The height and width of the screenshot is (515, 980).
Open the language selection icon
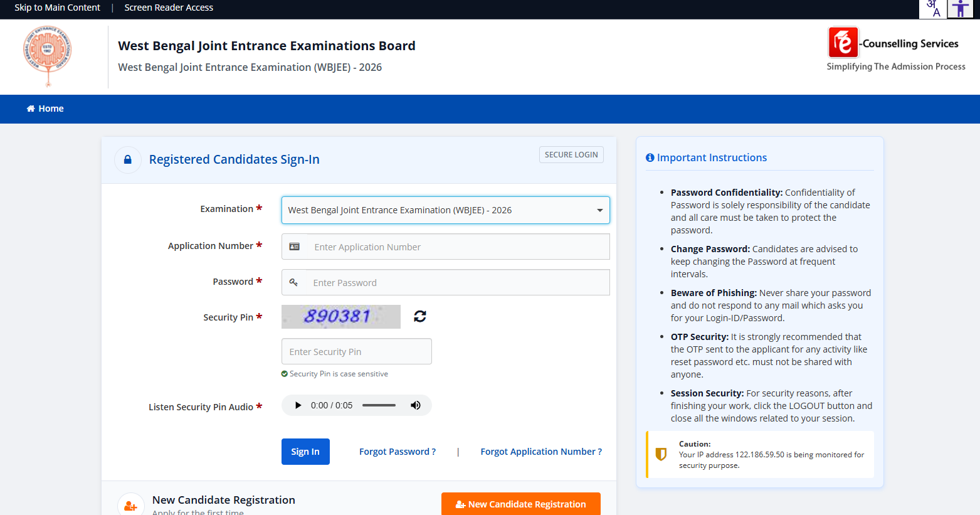click(933, 9)
